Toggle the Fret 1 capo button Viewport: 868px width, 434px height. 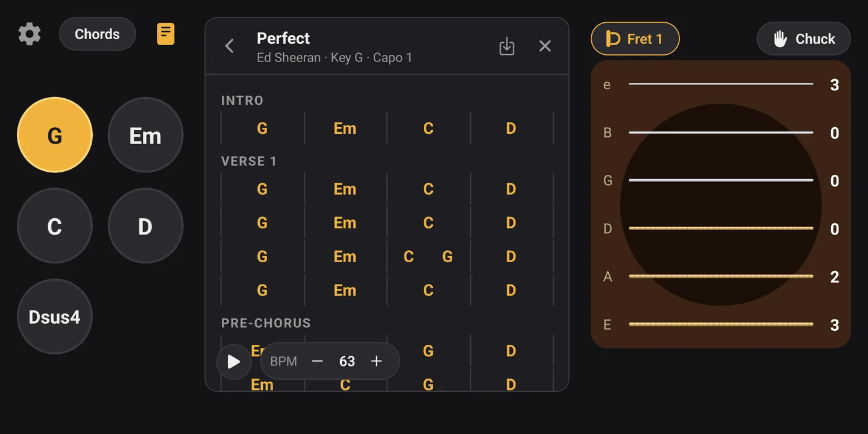click(x=635, y=39)
